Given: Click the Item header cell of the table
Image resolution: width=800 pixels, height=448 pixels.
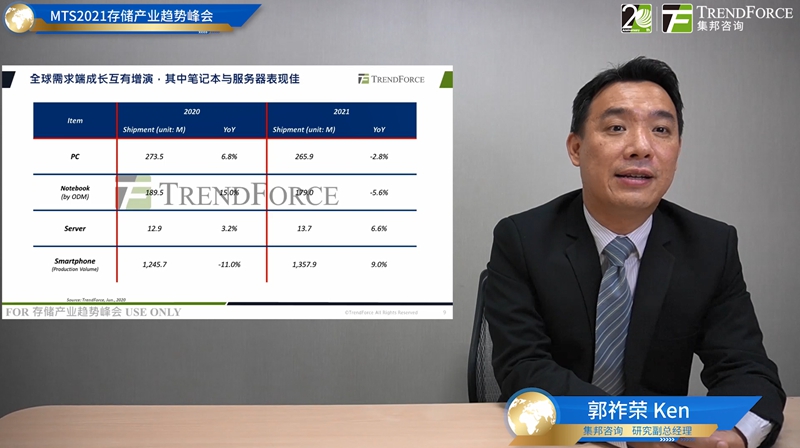Looking at the screenshot, I should 75,120.
